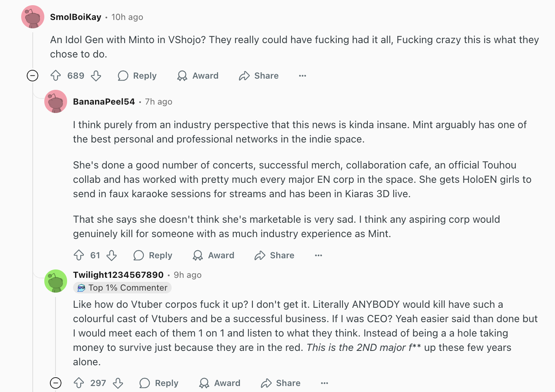
Task: Upvote Twilight1234567890's comment
Action: click(x=79, y=383)
